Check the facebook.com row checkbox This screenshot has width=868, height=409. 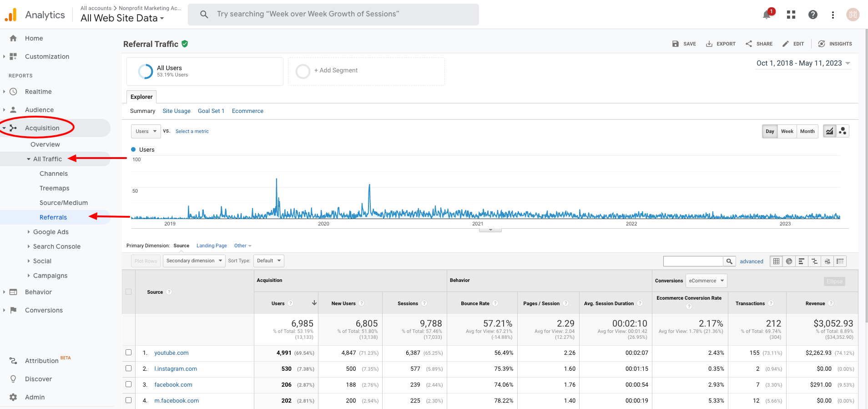pyautogui.click(x=129, y=384)
